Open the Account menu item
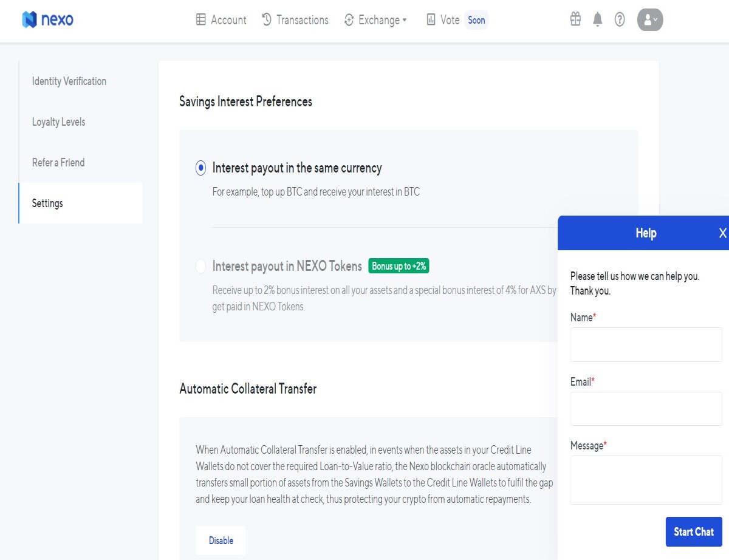The height and width of the screenshot is (560, 729). click(x=221, y=20)
